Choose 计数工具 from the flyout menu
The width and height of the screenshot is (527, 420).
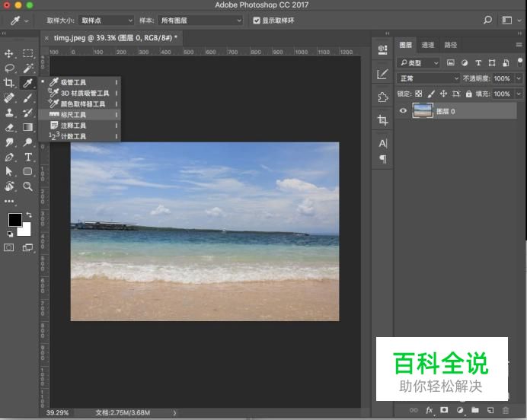point(74,136)
